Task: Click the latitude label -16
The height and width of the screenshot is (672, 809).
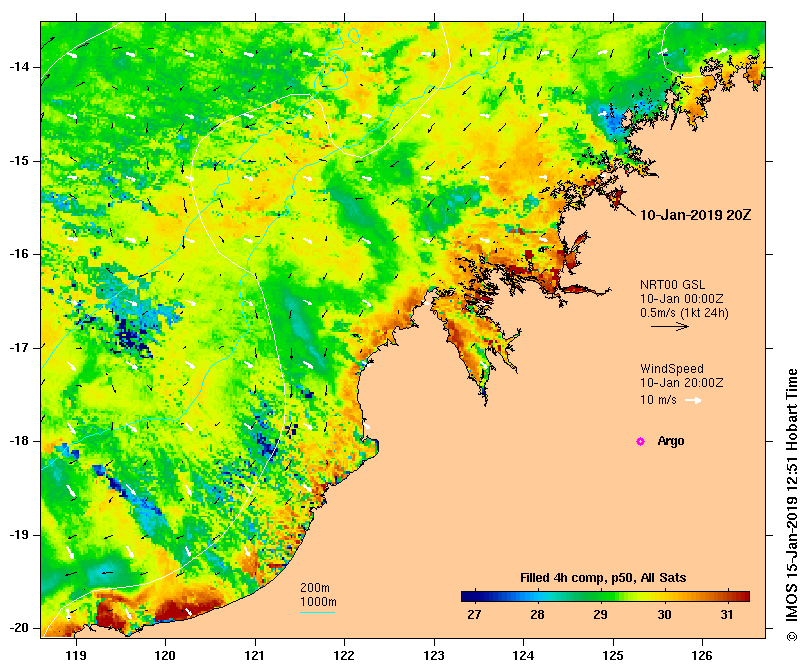Action: click(x=20, y=254)
